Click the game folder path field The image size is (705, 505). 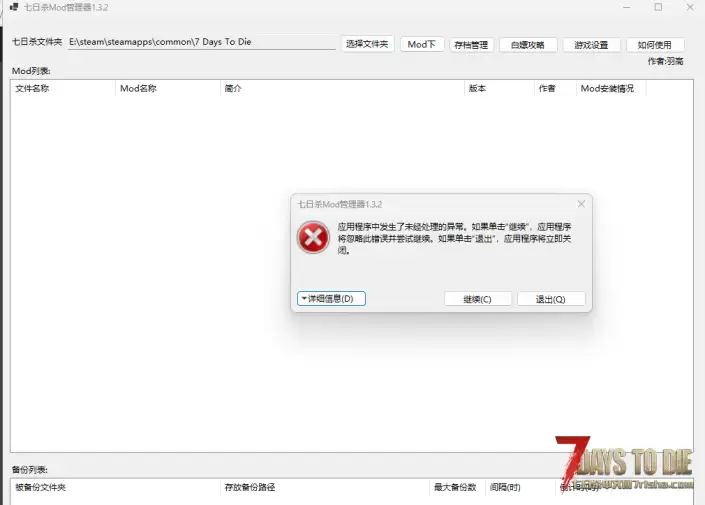[200, 43]
